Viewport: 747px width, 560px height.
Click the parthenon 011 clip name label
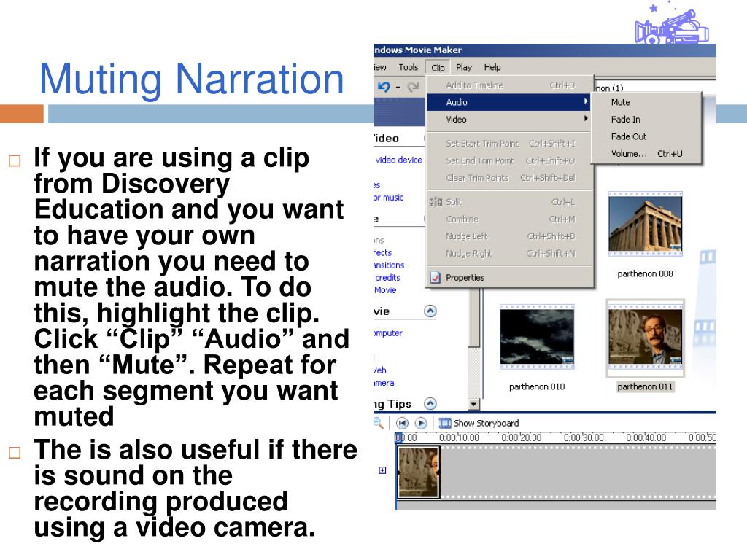click(x=645, y=386)
